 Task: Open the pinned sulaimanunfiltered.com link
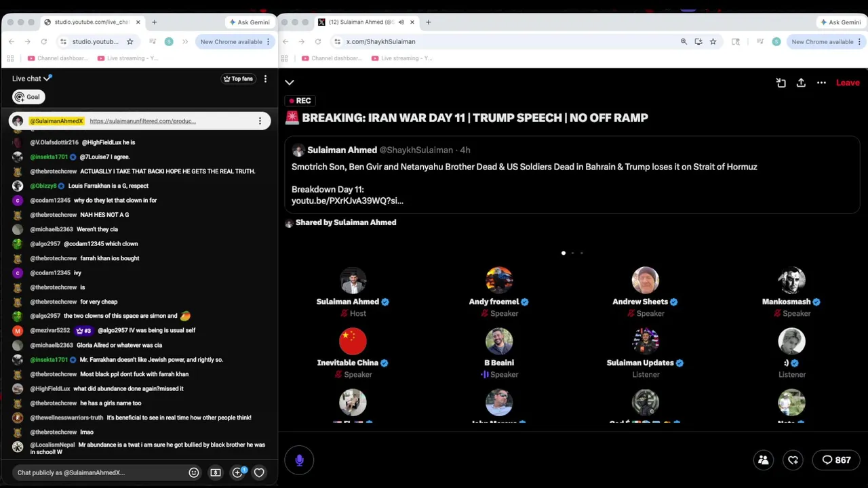(x=142, y=121)
